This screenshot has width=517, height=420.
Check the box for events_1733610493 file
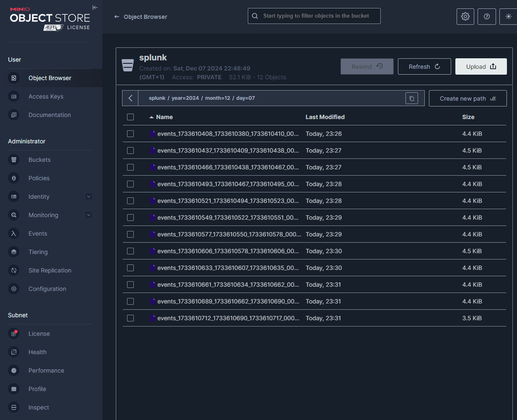point(130,184)
